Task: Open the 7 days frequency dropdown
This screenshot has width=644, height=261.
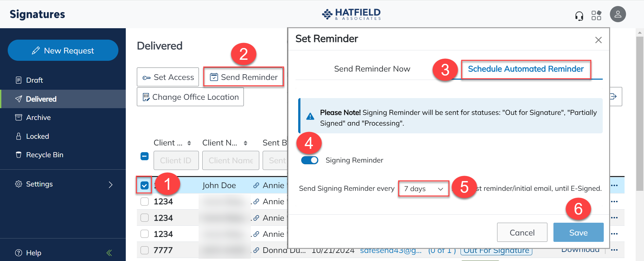Action: pyautogui.click(x=424, y=189)
